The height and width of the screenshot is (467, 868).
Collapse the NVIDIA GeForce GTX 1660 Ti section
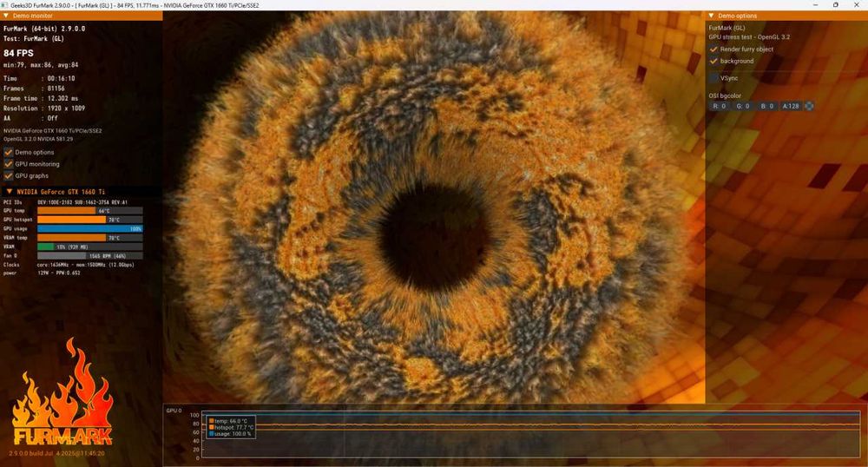(9, 192)
